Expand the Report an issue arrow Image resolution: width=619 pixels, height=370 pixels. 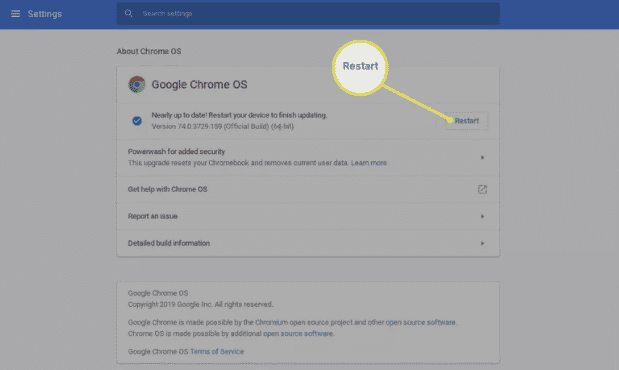pyautogui.click(x=482, y=216)
